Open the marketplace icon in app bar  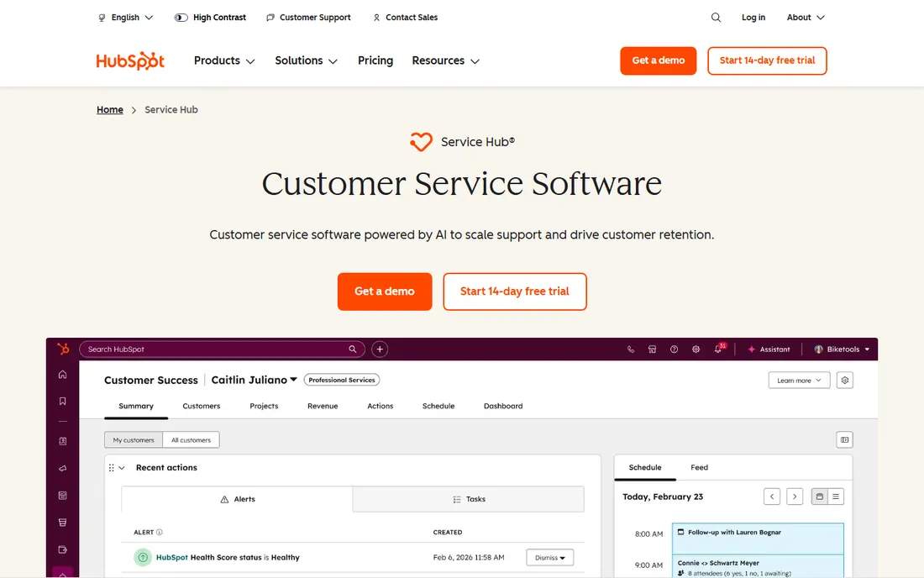click(x=653, y=349)
